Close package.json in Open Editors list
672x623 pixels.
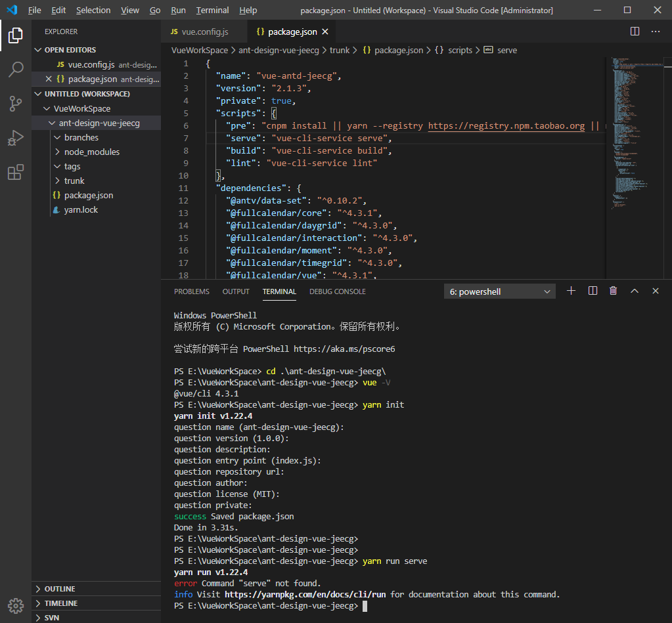coord(49,79)
